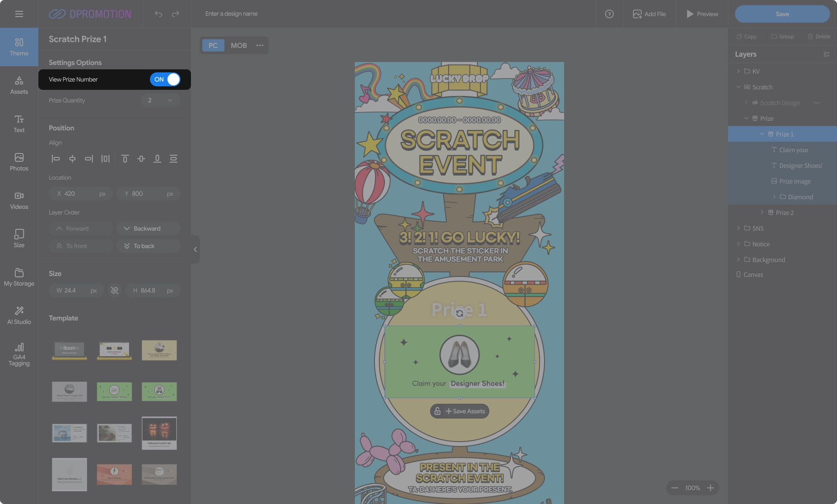Switch to the MOB view tab
Image resolution: width=837 pixels, height=504 pixels.
pos(238,45)
